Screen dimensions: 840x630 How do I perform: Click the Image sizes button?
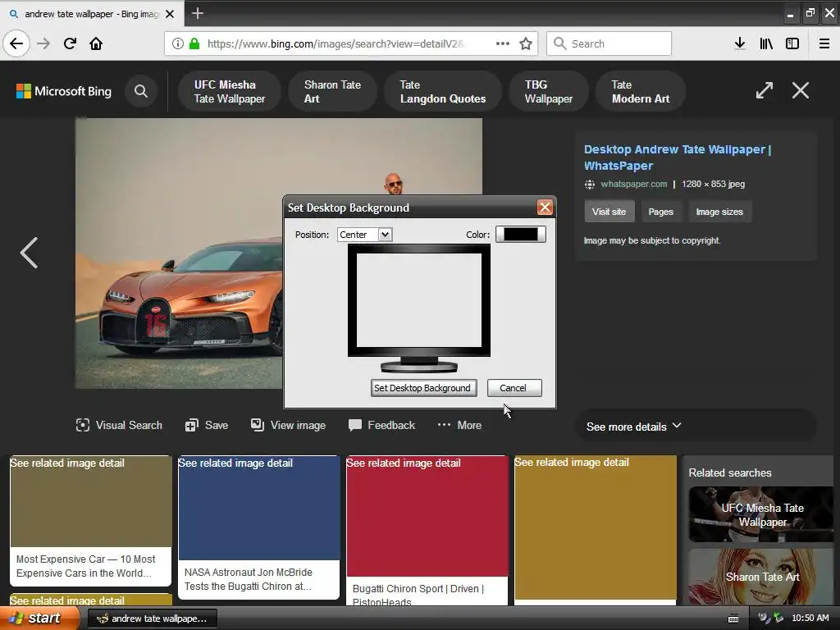(x=719, y=212)
